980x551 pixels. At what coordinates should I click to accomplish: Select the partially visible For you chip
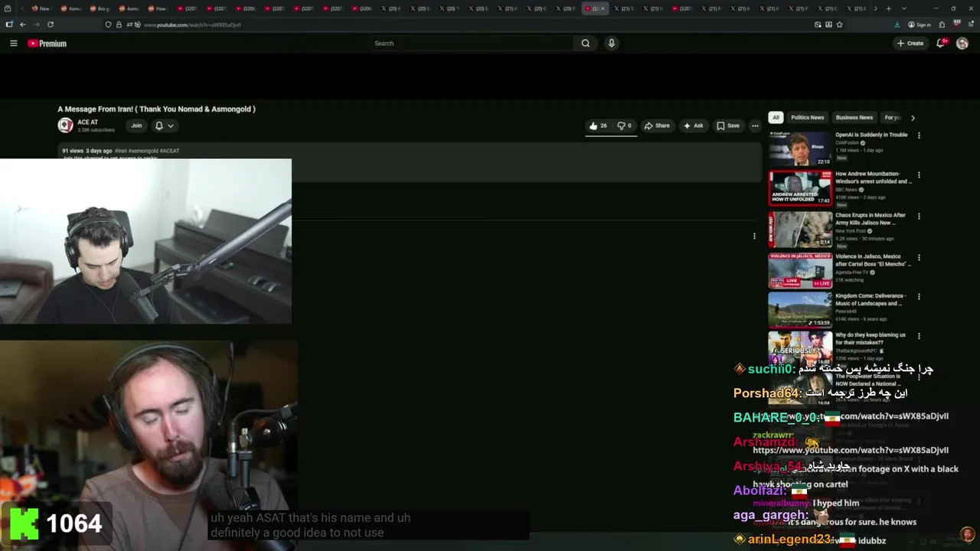(892, 118)
